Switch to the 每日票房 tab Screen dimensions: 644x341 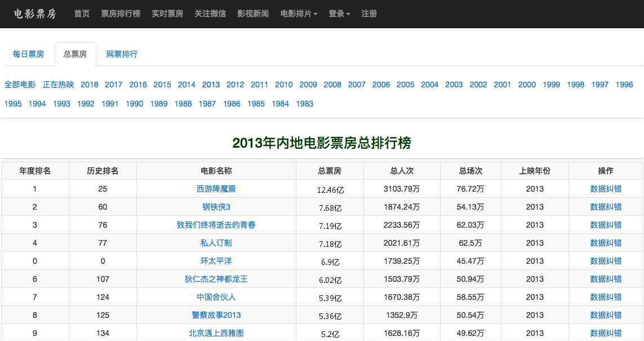click(x=28, y=54)
